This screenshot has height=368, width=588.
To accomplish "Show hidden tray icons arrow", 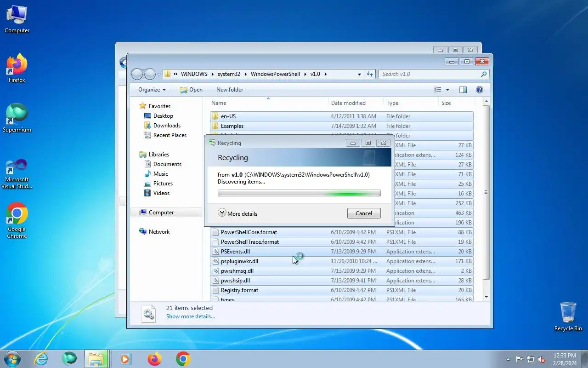I will point(508,359).
